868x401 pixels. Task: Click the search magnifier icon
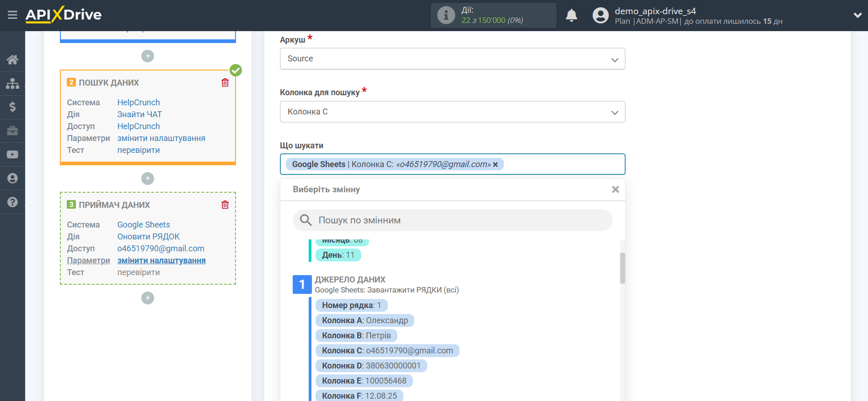point(305,220)
